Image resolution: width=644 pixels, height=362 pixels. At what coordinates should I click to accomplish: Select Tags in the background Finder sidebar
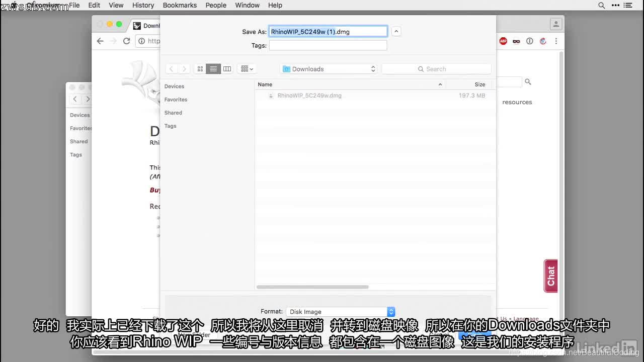[76, 154]
